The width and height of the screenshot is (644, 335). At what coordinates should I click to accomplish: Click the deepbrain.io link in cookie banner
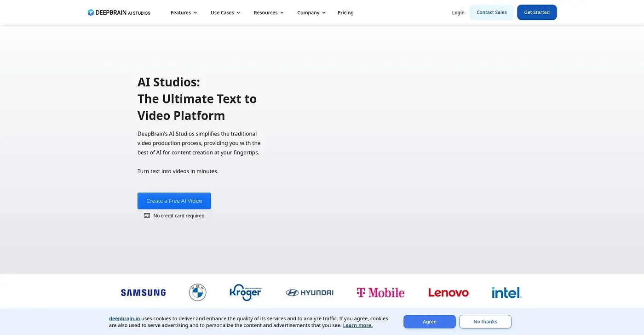coord(124,318)
